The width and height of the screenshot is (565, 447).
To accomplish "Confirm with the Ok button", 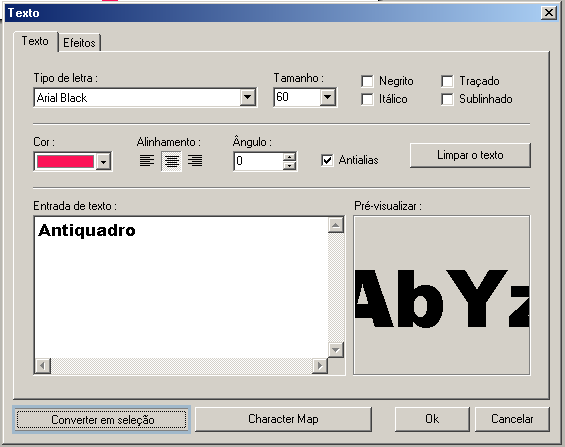I will pos(432,419).
